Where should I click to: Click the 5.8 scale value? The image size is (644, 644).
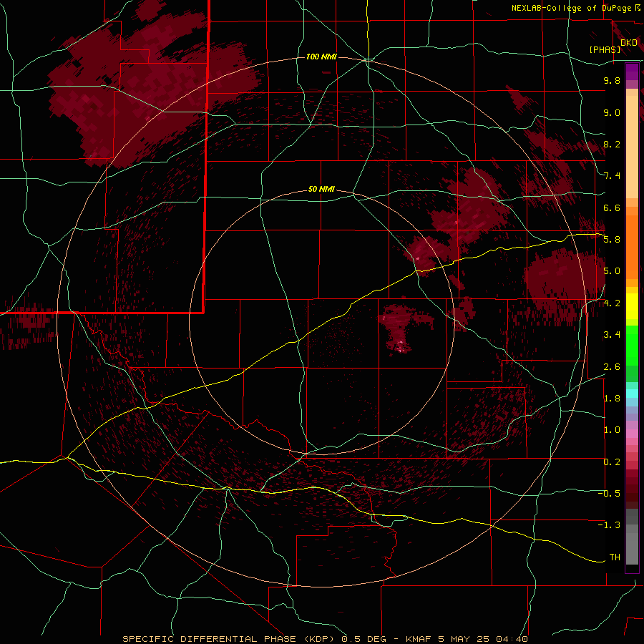[612, 240]
